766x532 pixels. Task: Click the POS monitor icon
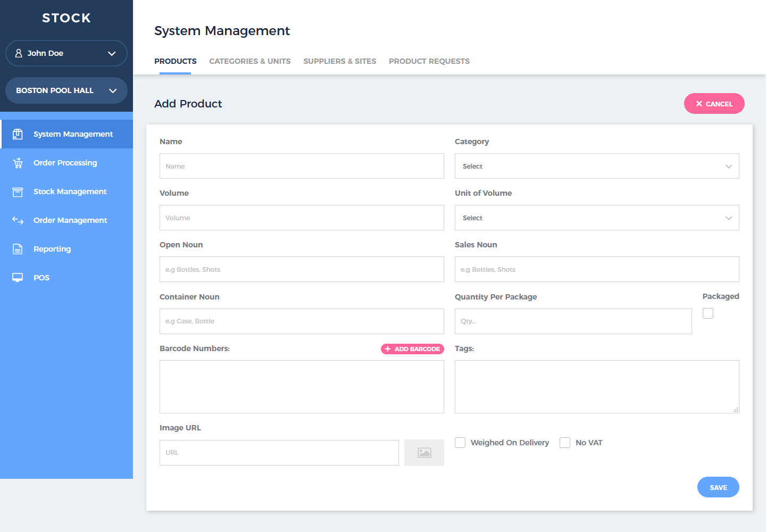[x=18, y=278]
